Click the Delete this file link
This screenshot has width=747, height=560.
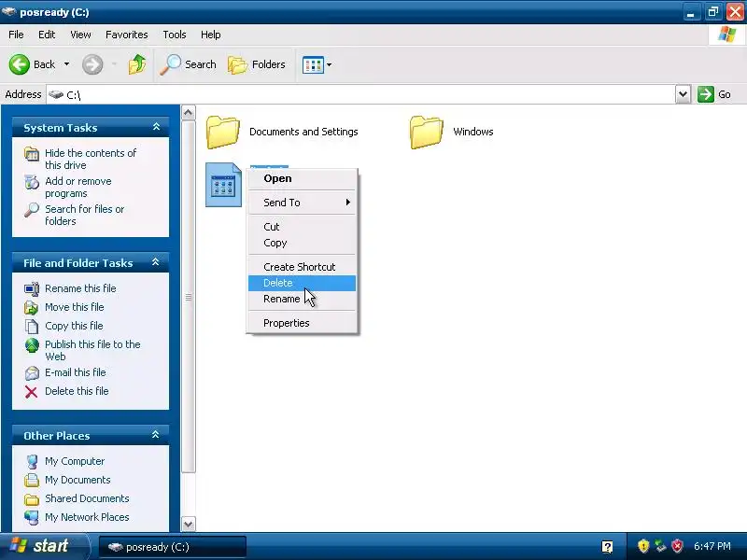pyautogui.click(x=77, y=391)
